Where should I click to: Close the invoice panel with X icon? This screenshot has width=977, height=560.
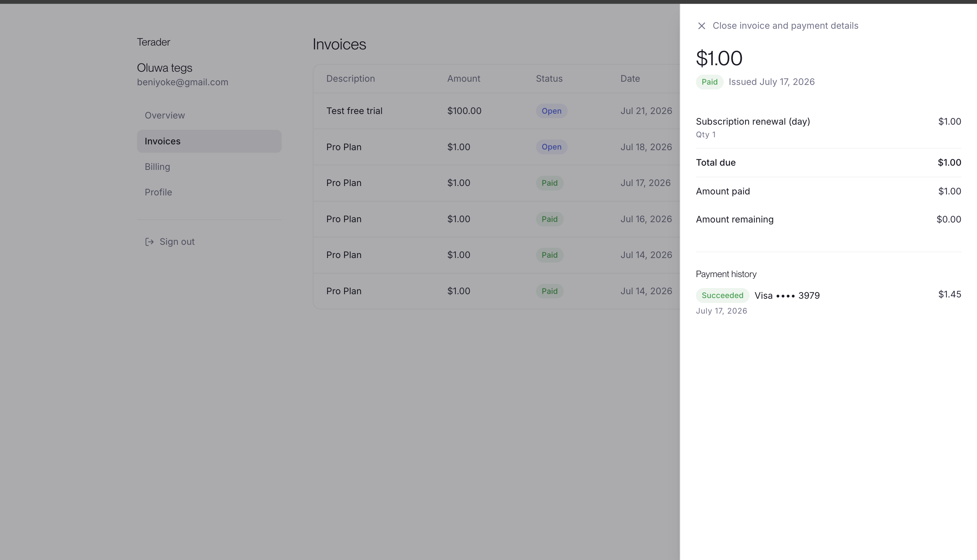[x=701, y=26]
